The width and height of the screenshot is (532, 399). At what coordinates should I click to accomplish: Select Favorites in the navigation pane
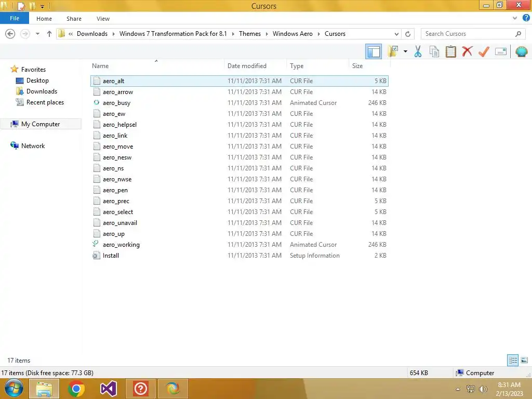(33, 69)
